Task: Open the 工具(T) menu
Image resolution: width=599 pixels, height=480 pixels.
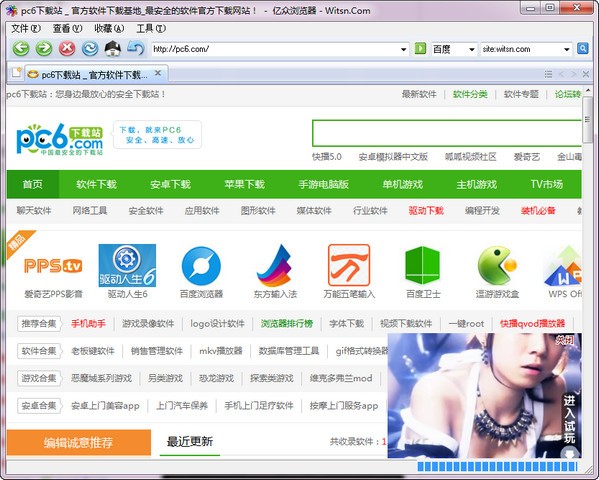Action: (x=151, y=28)
